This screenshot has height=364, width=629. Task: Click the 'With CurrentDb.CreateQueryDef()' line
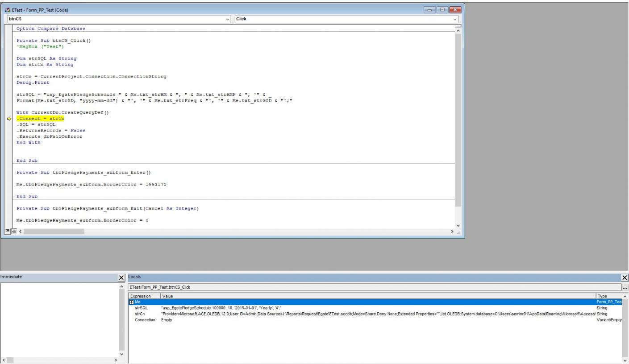63,112
